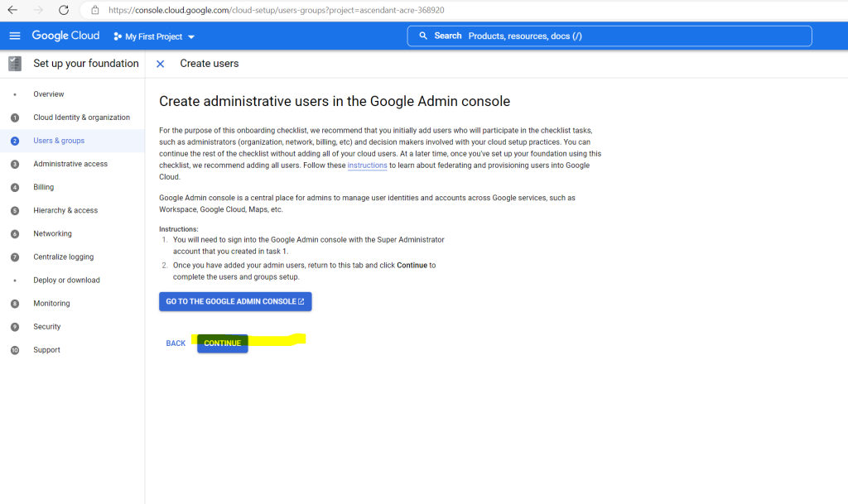Image resolution: width=848 pixels, height=504 pixels.
Task: Close the Create users panel with X
Action: coord(160,64)
